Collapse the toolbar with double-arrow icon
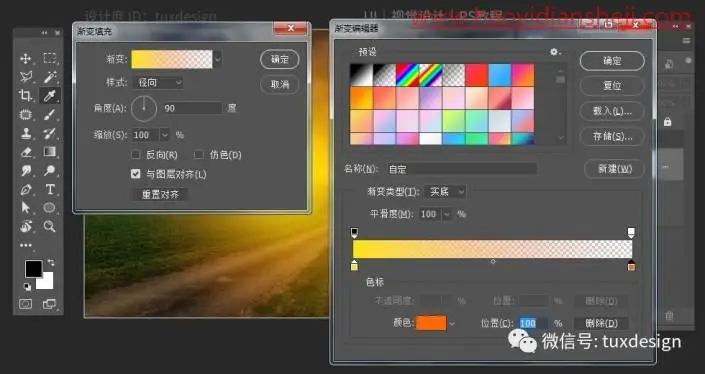This screenshot has height=374, width=705. 44,33
